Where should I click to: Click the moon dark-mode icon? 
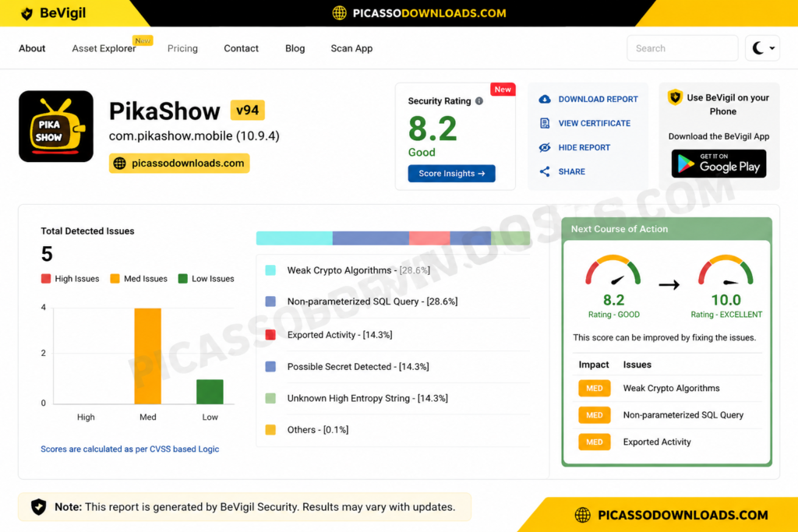757,48
